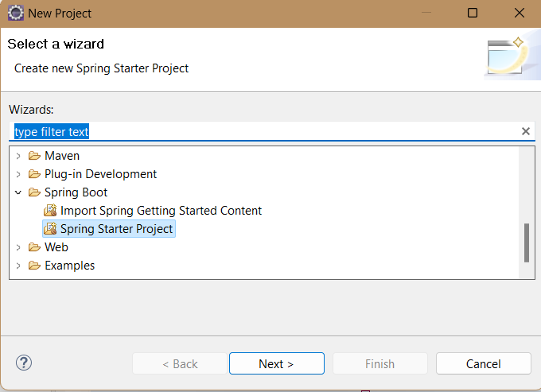Click the Maven folder icon
Screen dimensions: 541x392
[34, 156]
